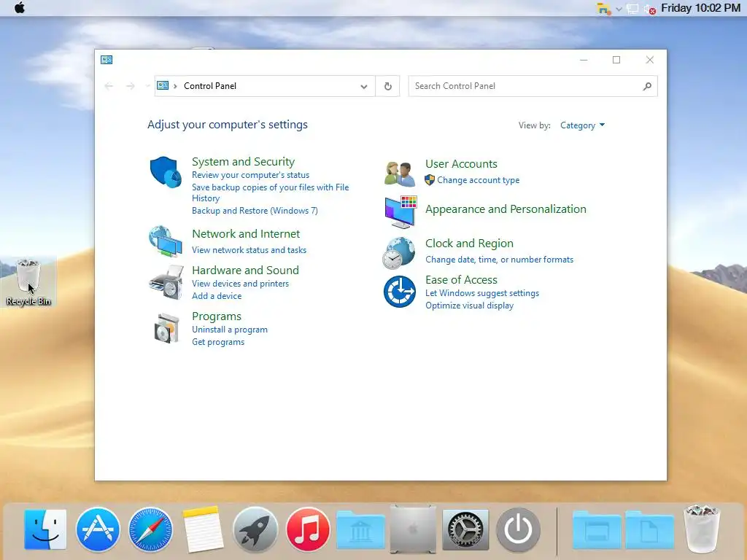
Task: Click Change date, time, or number formats
Action: point(499,260)
